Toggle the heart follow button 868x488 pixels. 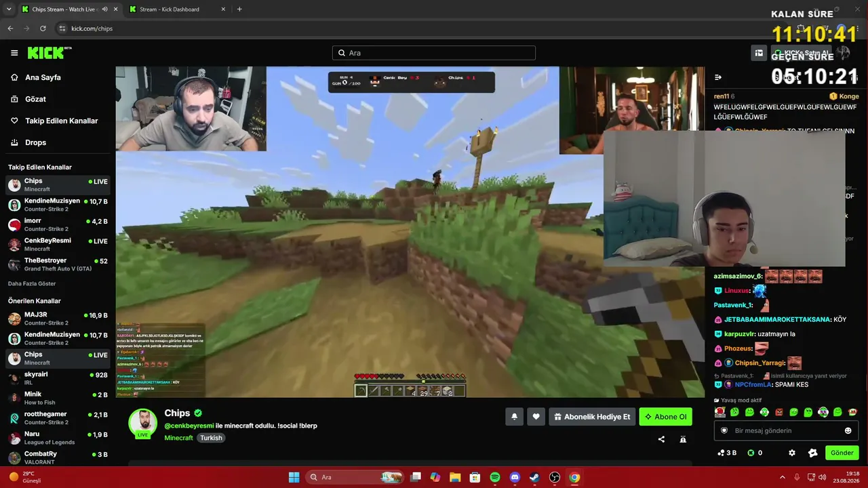click(x=536, y=417)
